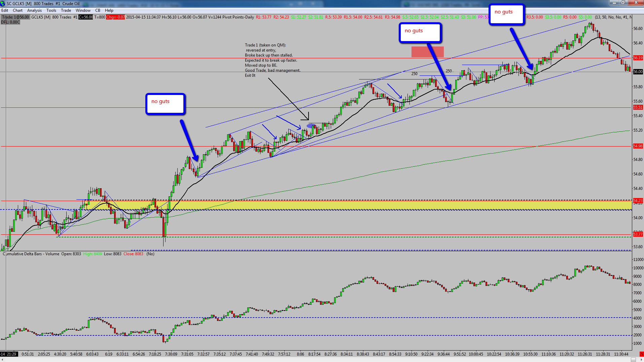
Task: Click the red 55.51 price axis label
Action: tap(638, 107)
